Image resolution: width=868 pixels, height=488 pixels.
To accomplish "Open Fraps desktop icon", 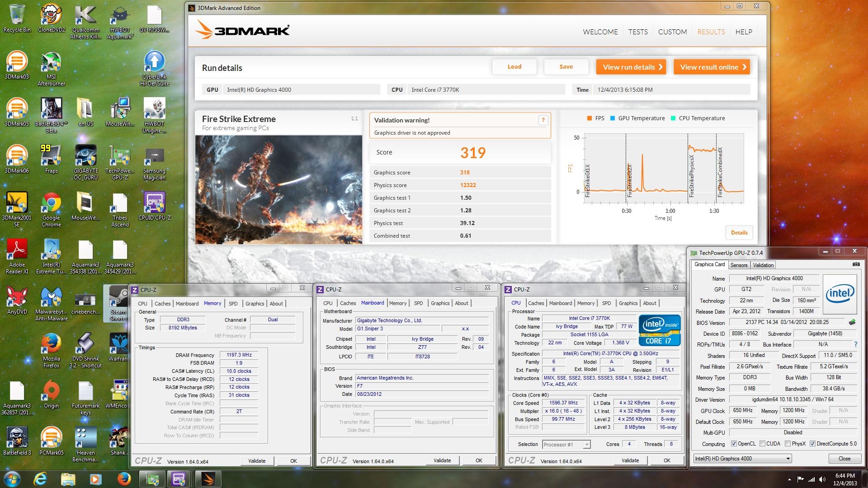I will click(x=51, y=160).
